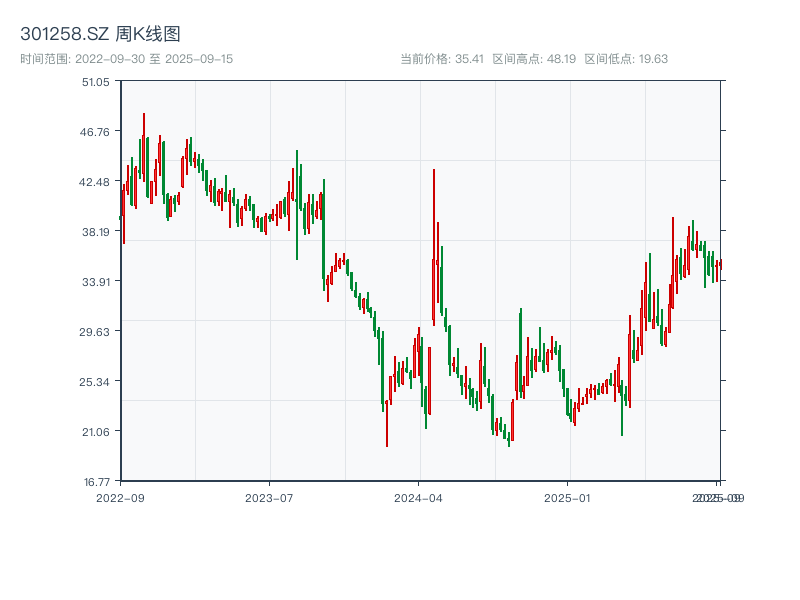Click the current price label 当前价格: 35.41
This screenshot has width=800, height=600.
pos(442,59)
